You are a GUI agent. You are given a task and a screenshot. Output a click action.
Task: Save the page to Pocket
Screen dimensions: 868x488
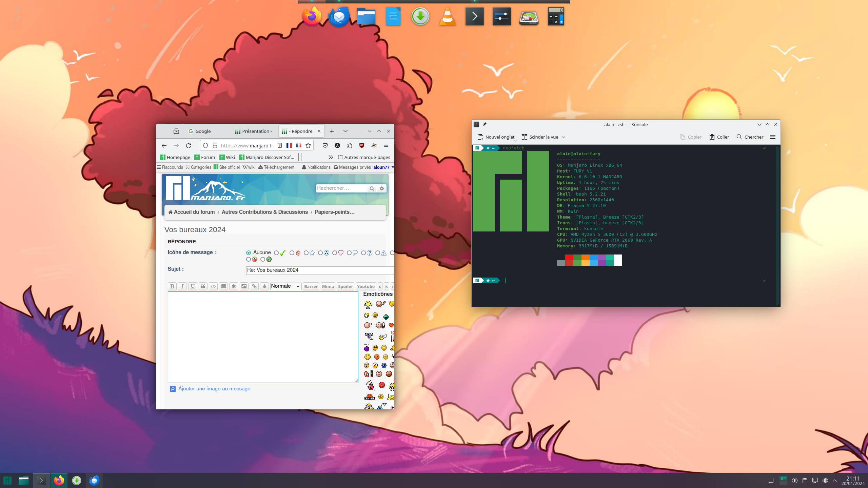(325, 145)
